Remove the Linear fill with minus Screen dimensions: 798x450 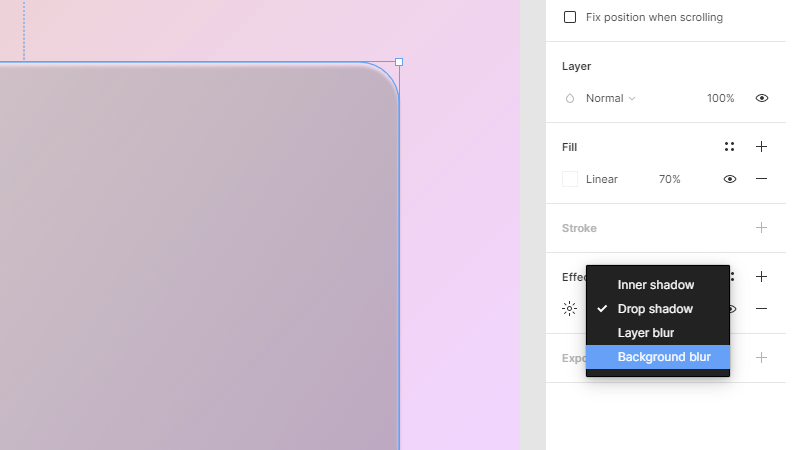point(761,179)
